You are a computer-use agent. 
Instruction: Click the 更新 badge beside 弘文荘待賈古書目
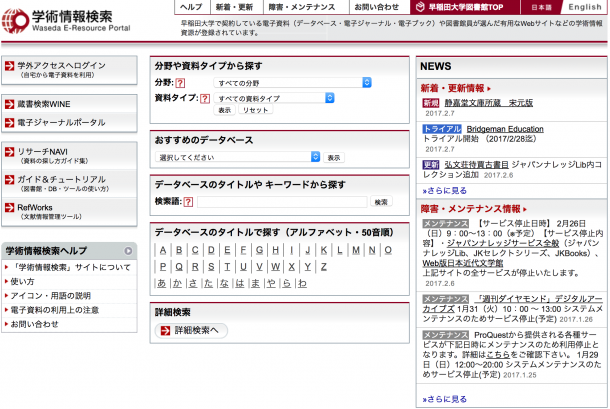pos(431,165)
